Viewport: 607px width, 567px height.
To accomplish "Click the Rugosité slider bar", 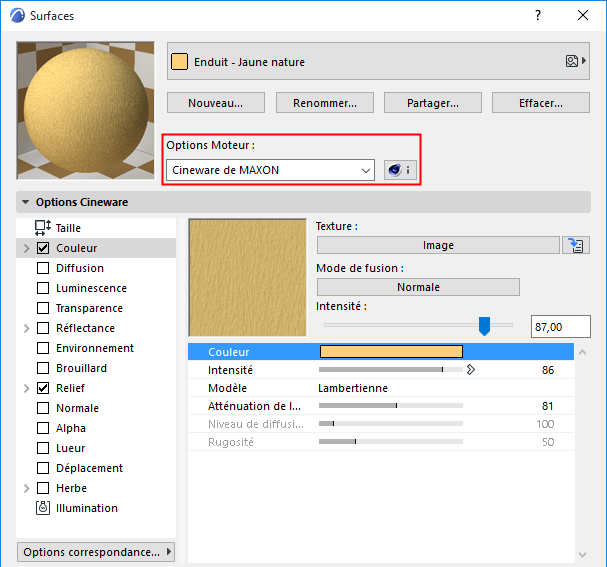I will coord(391,442).
